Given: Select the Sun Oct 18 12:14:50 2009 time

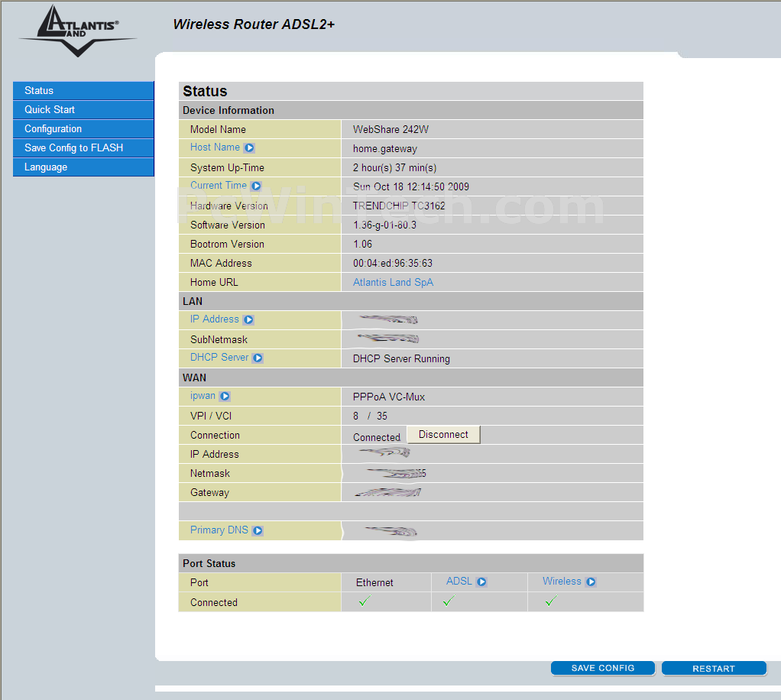Looking at the screenshot, I should point(411,186).
